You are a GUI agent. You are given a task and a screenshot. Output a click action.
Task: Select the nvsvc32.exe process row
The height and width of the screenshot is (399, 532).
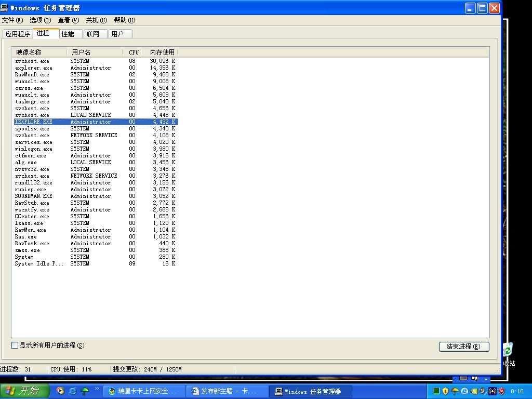[96, 169]
